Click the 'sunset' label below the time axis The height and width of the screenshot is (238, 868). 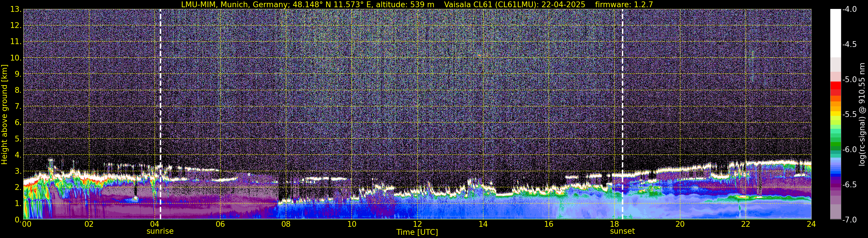(x=622, y=231)
